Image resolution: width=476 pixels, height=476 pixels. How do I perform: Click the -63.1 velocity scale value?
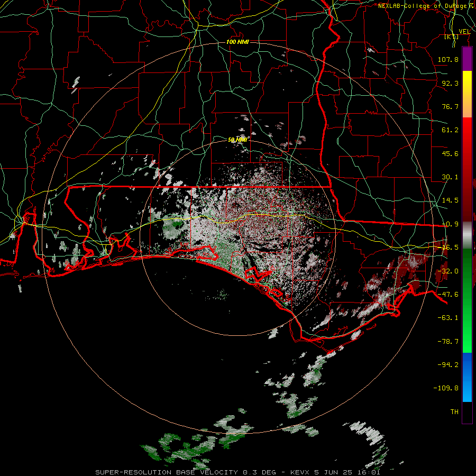tap(448, 318)
